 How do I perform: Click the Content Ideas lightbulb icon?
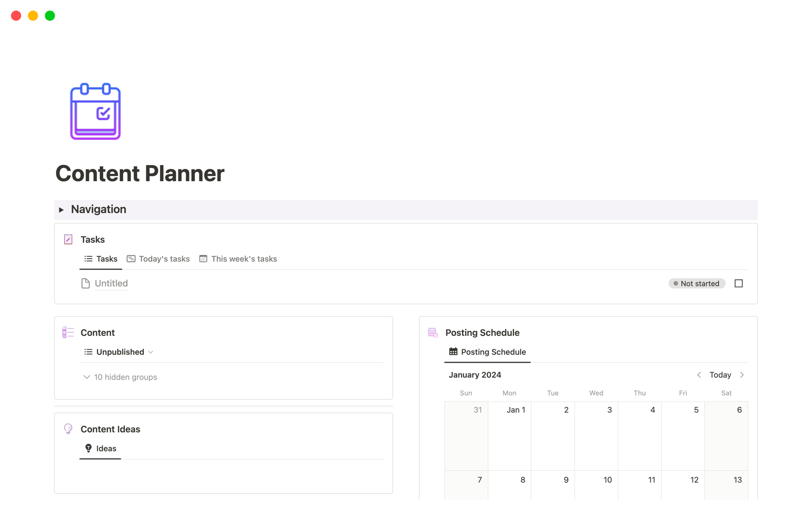point(69,429)
